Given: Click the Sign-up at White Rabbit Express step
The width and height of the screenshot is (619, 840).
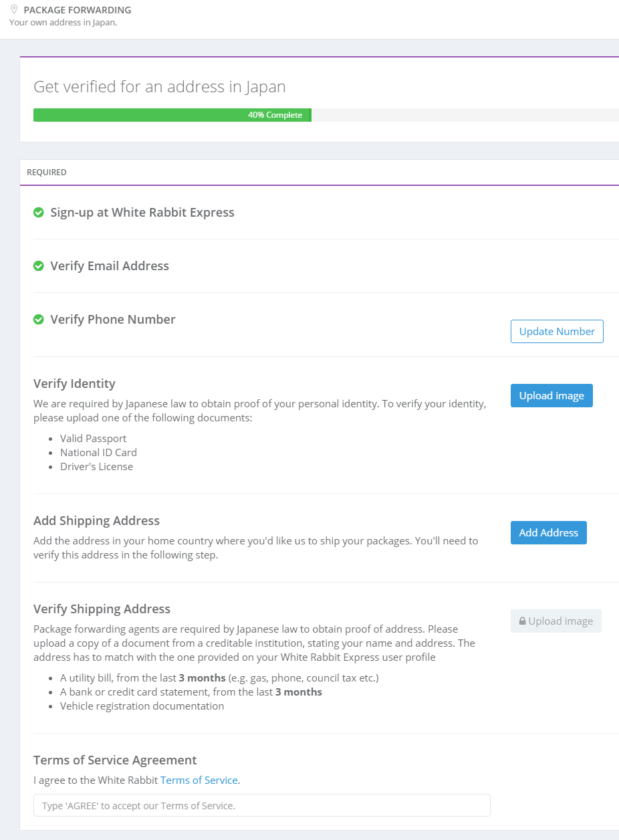Looking at the screenshot, I should [142, 213].
